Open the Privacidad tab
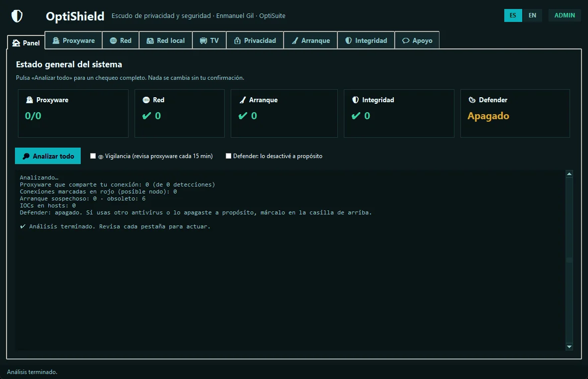 click(255, 40)
